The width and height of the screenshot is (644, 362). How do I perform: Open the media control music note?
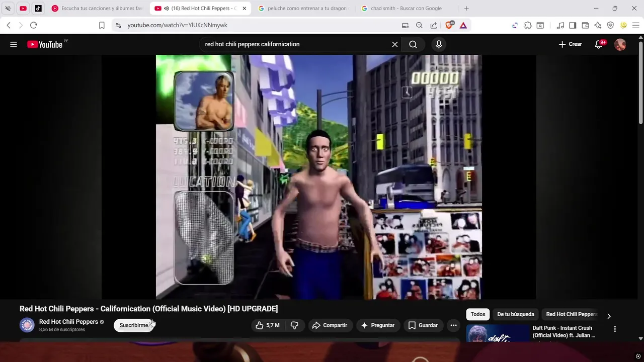click(x=560, y=25)
